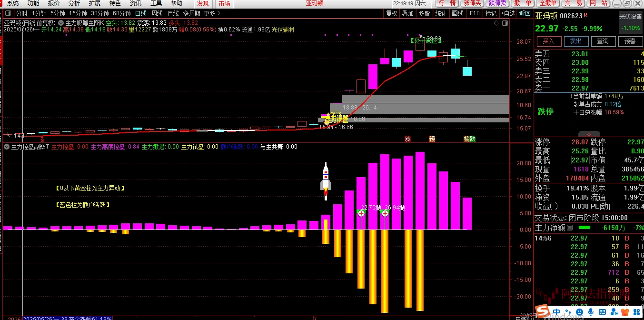Open the 分析 menu

(x=74, y=3)
